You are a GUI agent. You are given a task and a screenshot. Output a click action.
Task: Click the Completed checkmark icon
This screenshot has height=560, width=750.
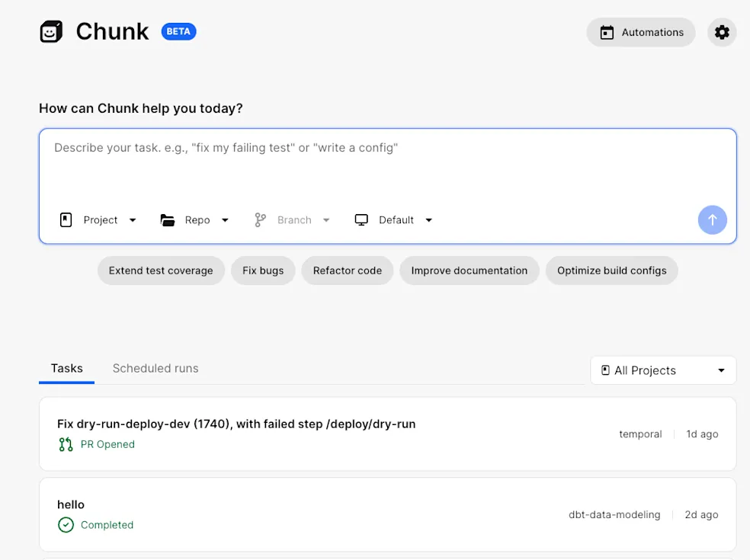66,525
